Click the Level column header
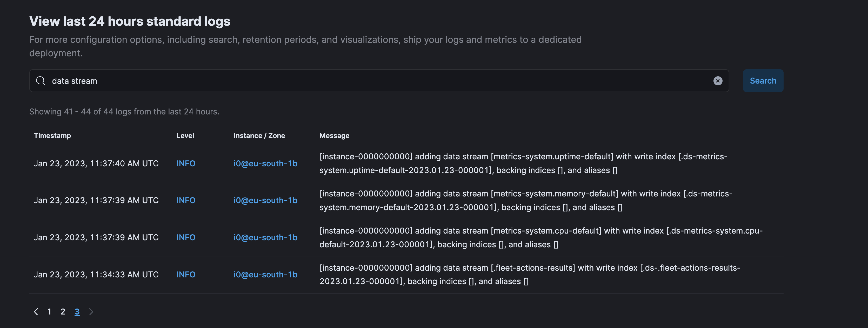The height and width of the screenshot is (328, 868). pyautogui.click(x=185, y=135)
